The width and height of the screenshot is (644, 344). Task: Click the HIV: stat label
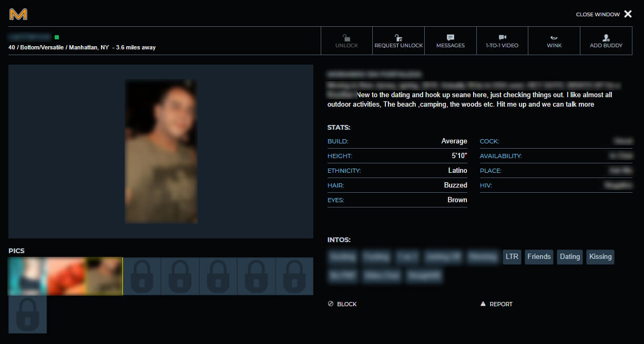(486, 185)
